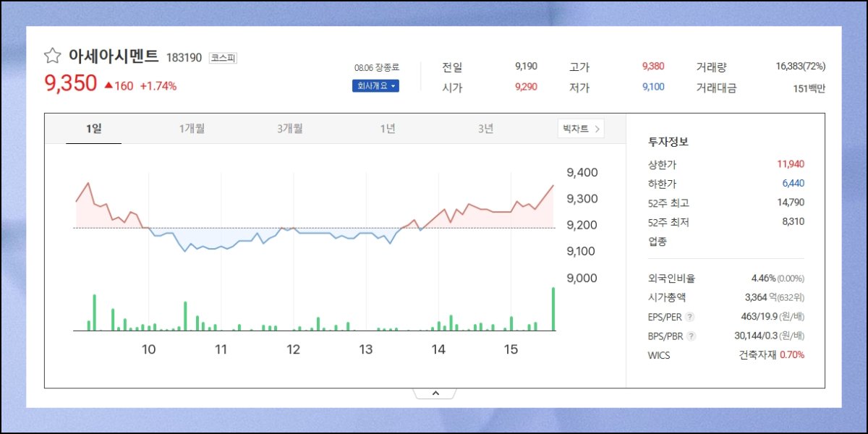Click the EPS/PER help question icon
Viewport: 868px width, 434px height.
(689, 317)
